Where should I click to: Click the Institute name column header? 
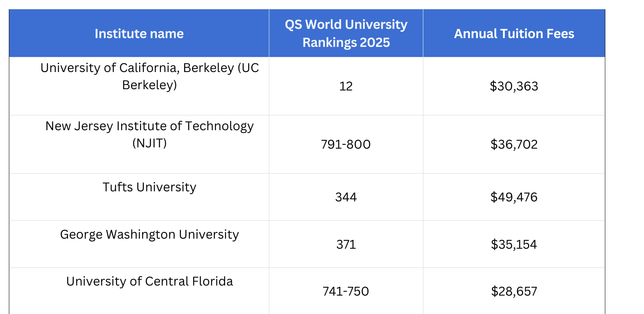tap(139, 33)
